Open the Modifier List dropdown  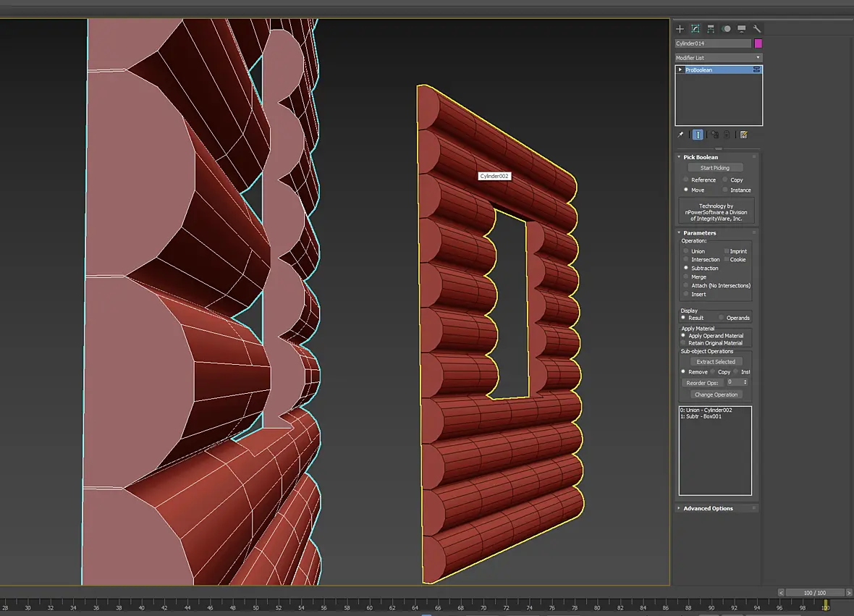(x=719, y=58)
